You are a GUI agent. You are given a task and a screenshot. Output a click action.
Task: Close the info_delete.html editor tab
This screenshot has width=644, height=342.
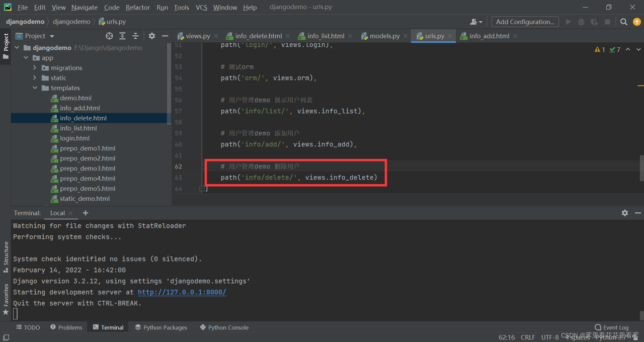pyautogui.click(x=288, y=36)
